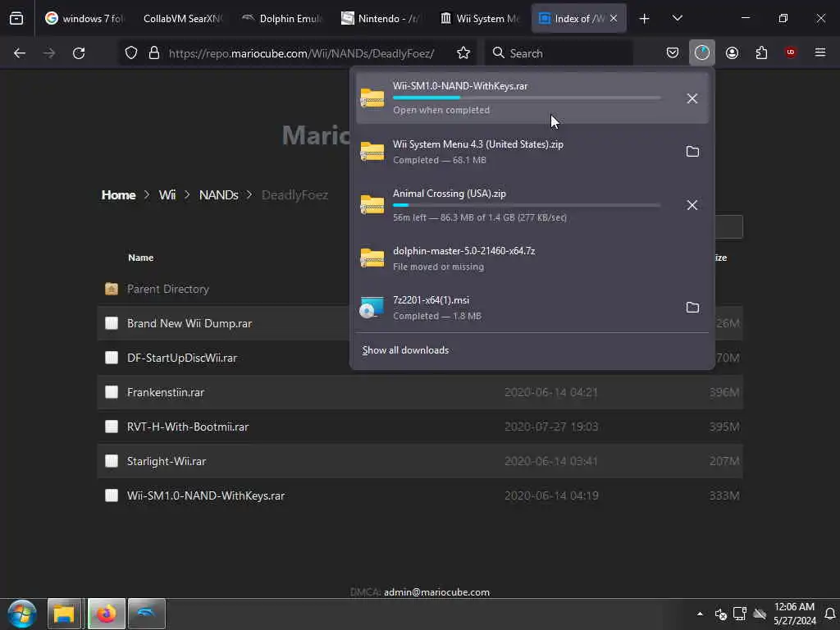Viewport: 840px width, 630px height.
Task: Go to Parent Directory
Action: click(x=167, y=290)
